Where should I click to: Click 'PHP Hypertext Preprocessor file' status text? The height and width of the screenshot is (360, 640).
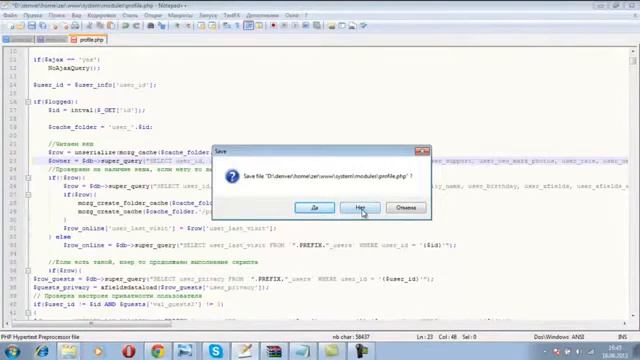click(40, 337)
